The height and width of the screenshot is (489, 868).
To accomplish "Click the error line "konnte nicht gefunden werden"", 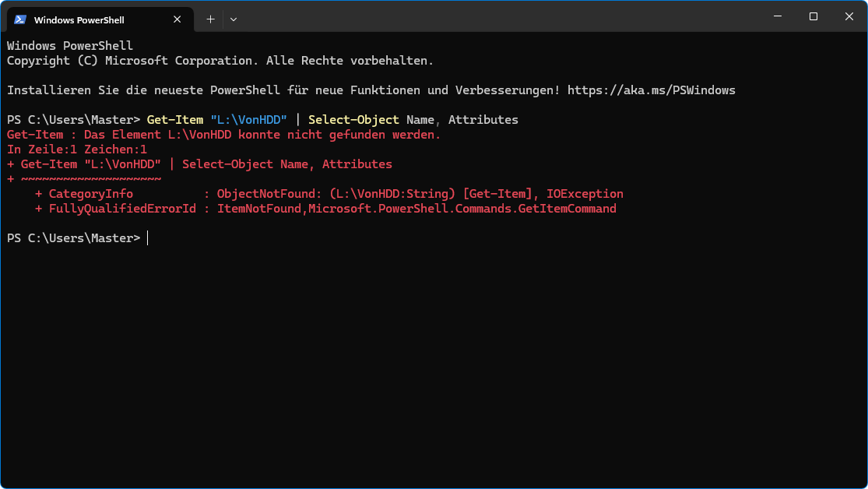I will pyautogui.click(x=339, y=135).
